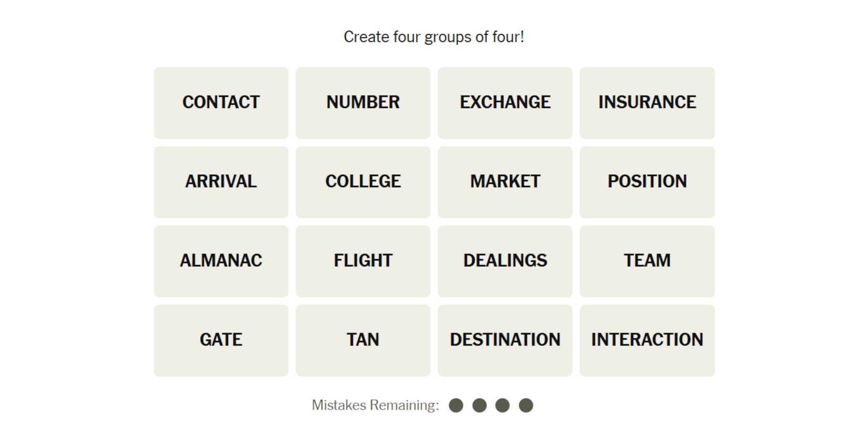Click the "Mistakes Remaining" label
Image resolution: width=868 pixels, height=434 pixels.
click(375, 405)
